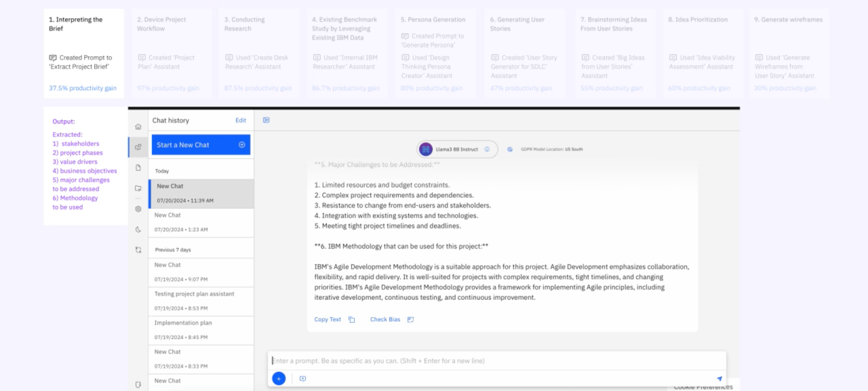Image resolution: width=868 pixels, height=391 pixels.
Task: Click the GDPR globe icon
Action: (510, 149)
